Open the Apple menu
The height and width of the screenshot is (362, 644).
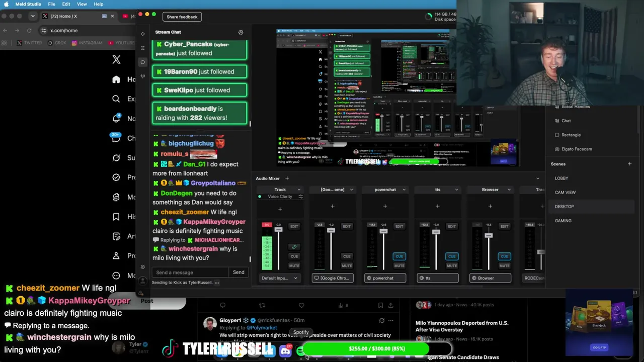(7, 4)
